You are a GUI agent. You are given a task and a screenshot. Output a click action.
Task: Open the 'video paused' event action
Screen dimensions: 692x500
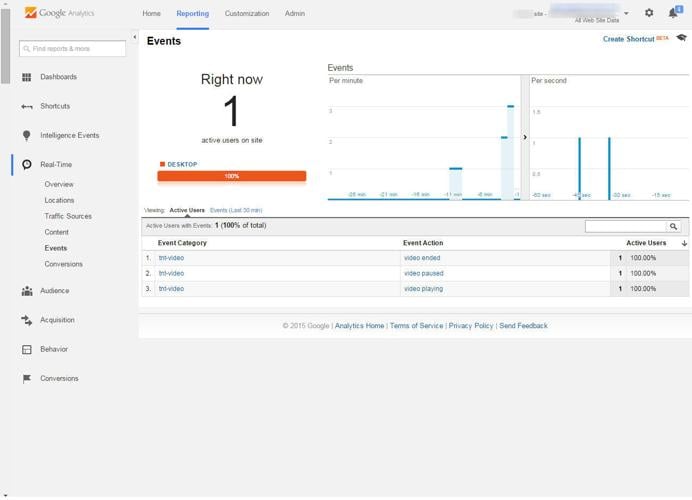coord(424,273)
